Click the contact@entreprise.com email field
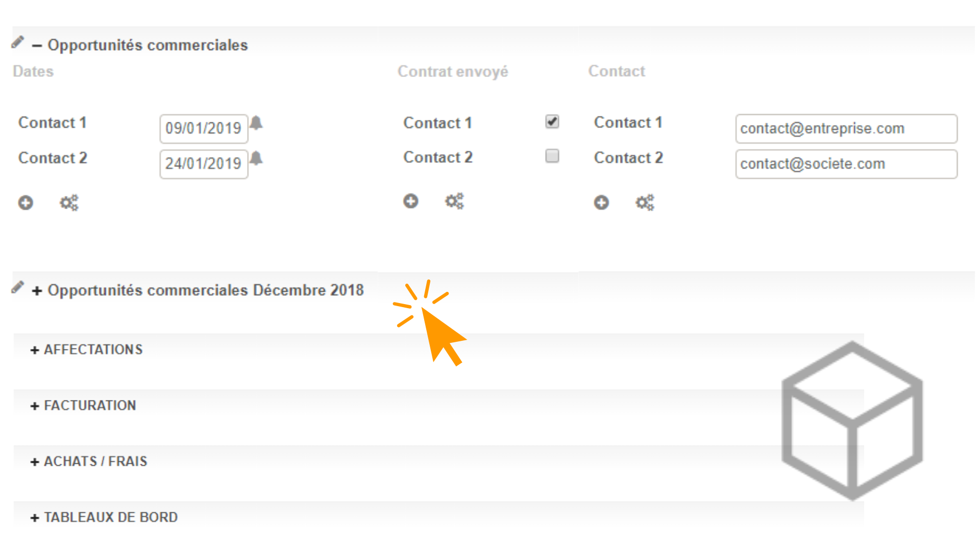980x551 pixels. tap(846, 129)
